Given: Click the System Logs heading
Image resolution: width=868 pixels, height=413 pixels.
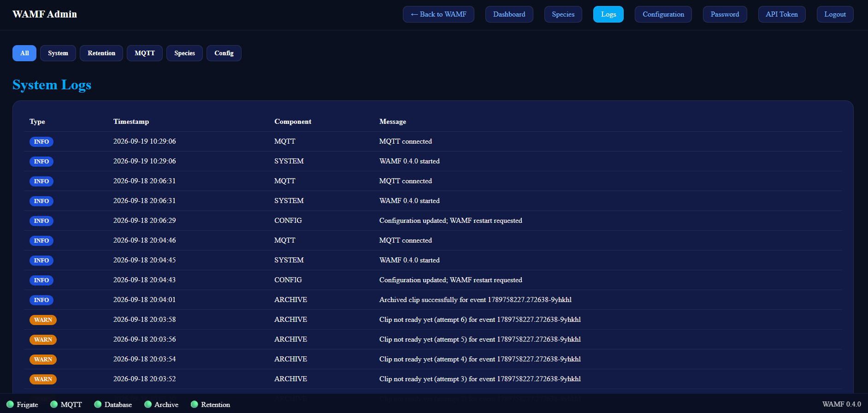Looking at the screenshot, I should [52, 85].
